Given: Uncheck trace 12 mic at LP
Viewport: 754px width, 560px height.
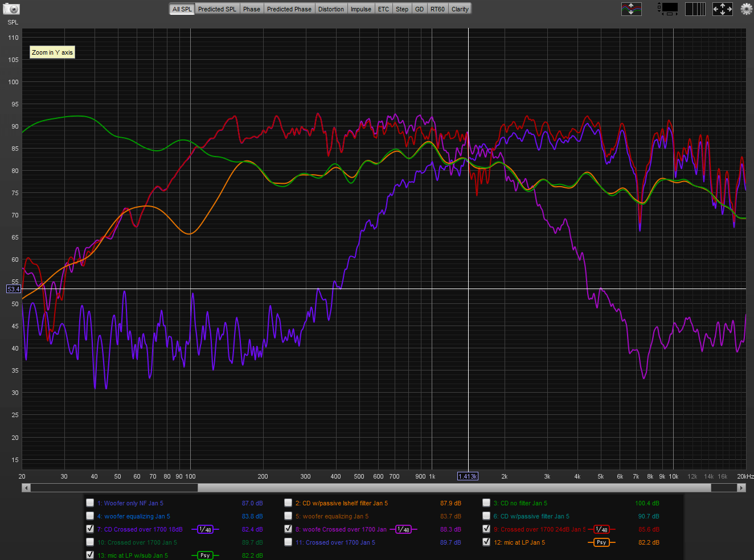Looking at the screenshot, I should 486,542.
